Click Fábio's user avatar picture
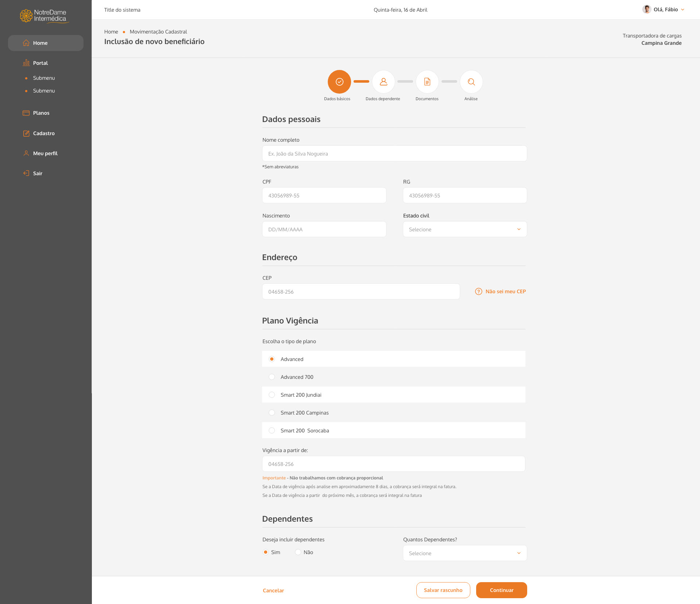Screen dimensions: 700x604 [x=647, y=9]
